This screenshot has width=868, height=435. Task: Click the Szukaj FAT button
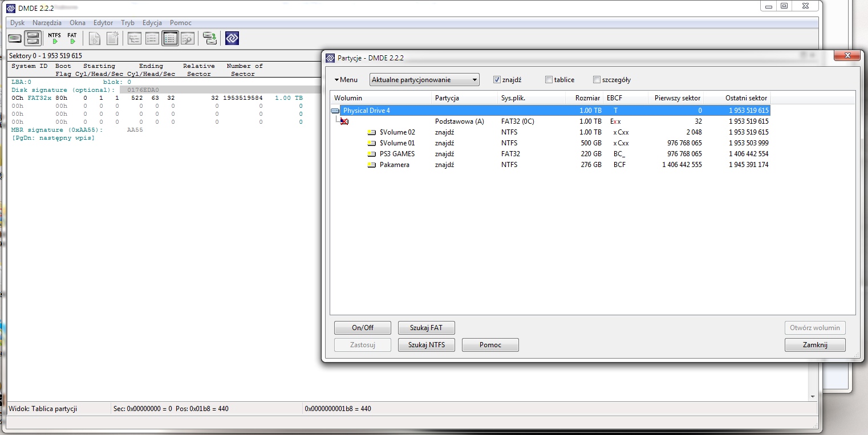point(427,328)
